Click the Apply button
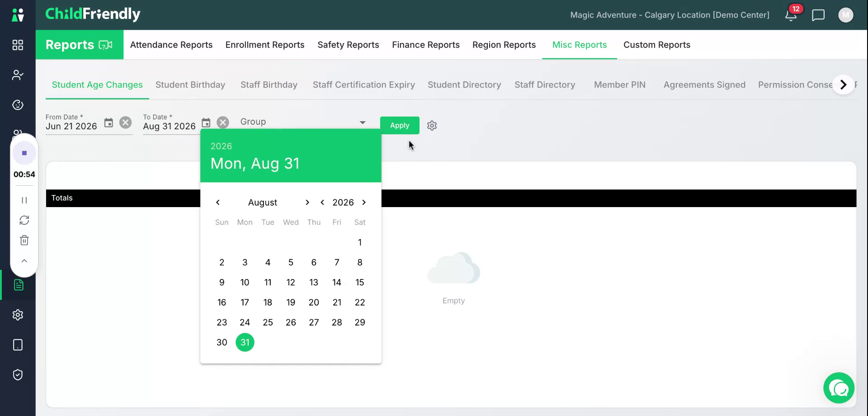Viewport: 868px width, 416px height. 400,125
